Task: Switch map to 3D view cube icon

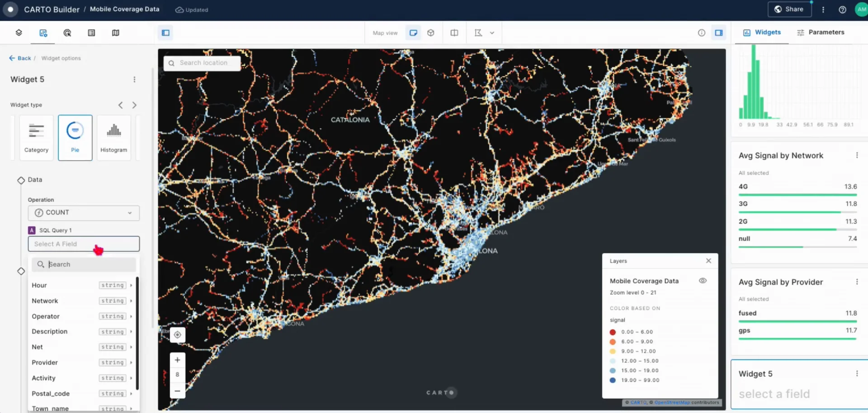Action: (430, 33)
